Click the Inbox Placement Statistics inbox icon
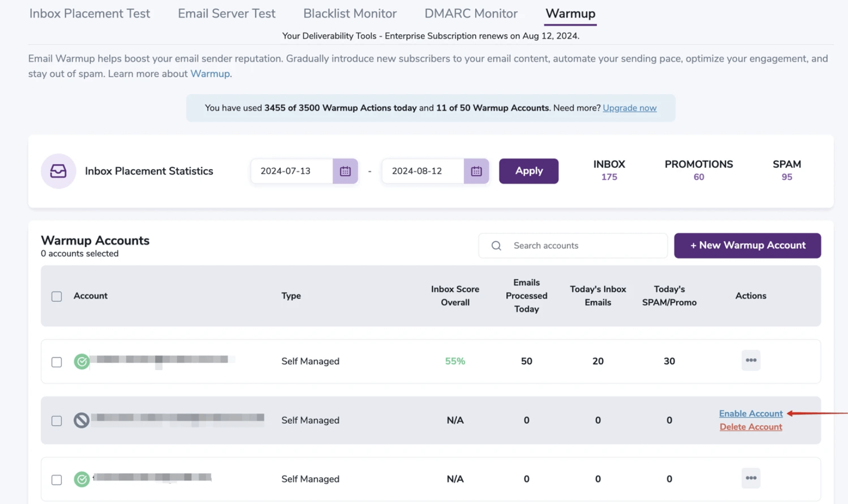This screenshot has height=504, width=848. pos(59,171)
